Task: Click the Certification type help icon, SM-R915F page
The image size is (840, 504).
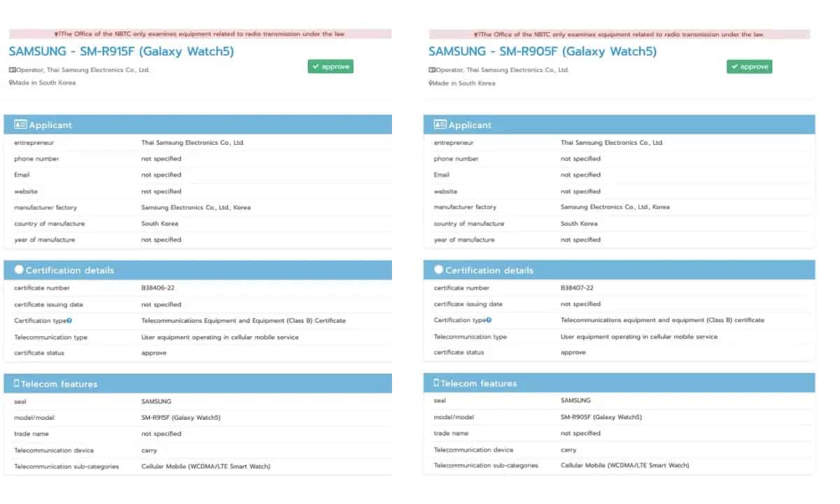Action: pyautogui.click(x=70, y=321)
